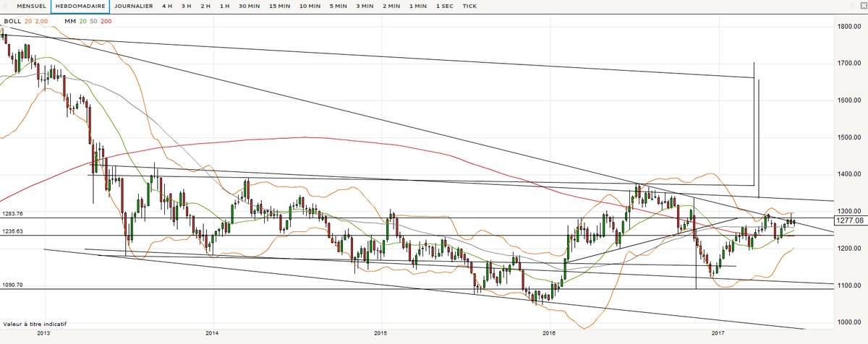Click the 2015 label on time axis

click(x=381, y=334)
